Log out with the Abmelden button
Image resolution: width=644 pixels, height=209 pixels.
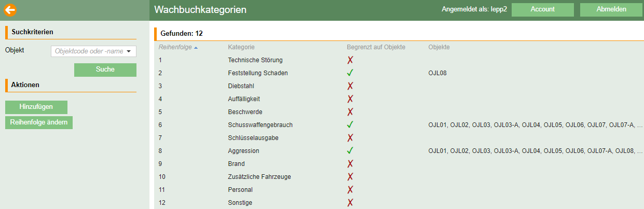pos(611,9)
